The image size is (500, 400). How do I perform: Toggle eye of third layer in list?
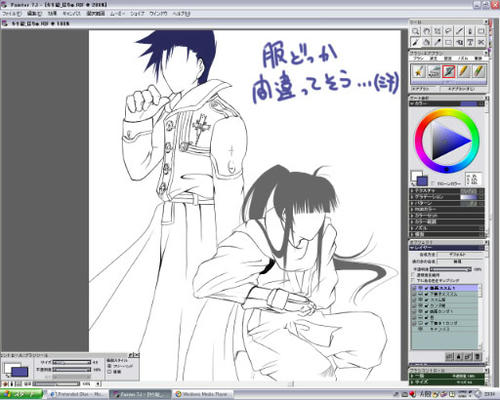point(421,300)
